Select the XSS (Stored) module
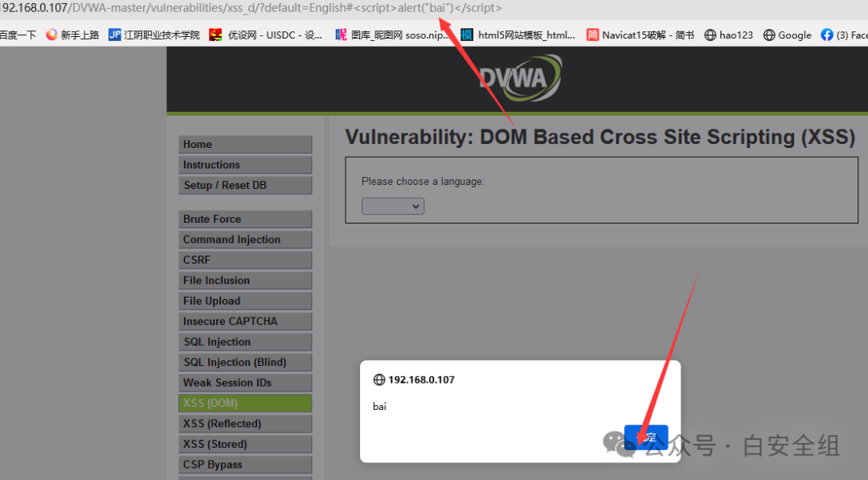The height and width of the screenshot is (480, 868). tap(245, 444)
